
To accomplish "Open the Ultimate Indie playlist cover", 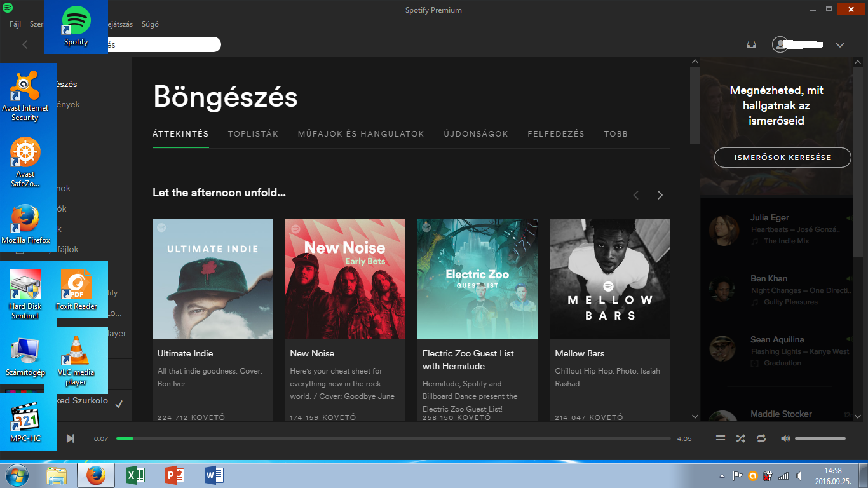I will 212,278.
